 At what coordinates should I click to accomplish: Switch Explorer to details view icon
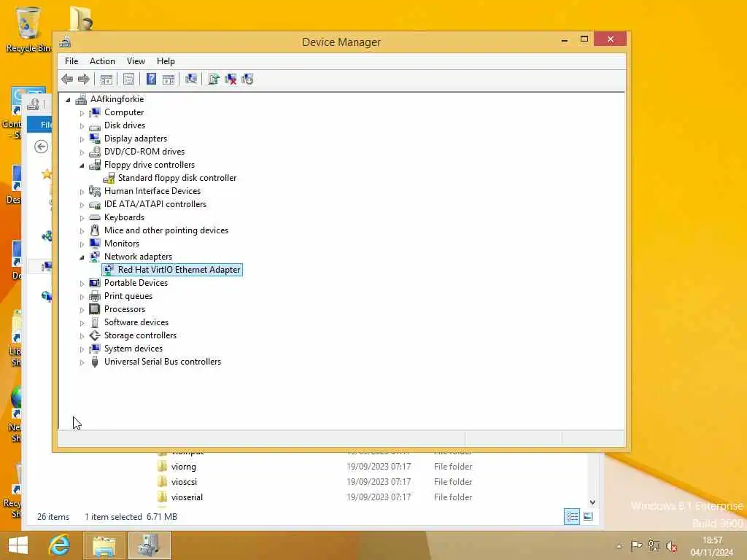[x=572, y=517]
